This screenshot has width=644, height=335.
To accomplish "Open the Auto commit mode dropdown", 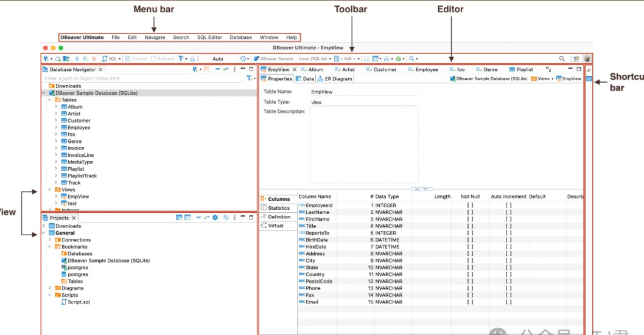I will point(218,58).
